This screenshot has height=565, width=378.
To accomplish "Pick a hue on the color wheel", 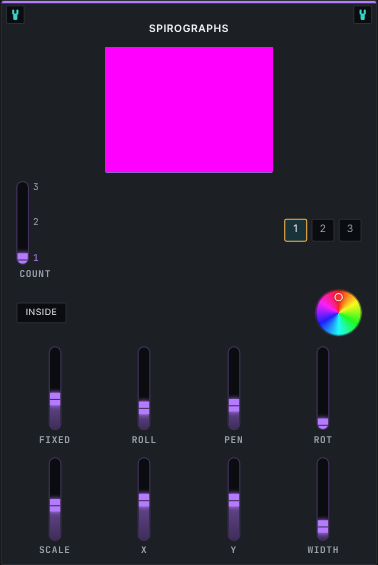I will pos(338,313).
